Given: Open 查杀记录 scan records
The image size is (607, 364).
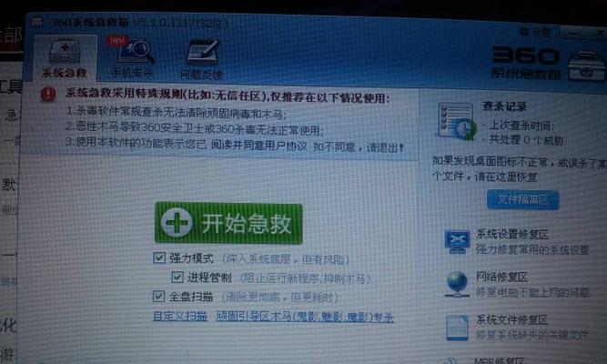Looking at the screenshot, I should [504, 106].
